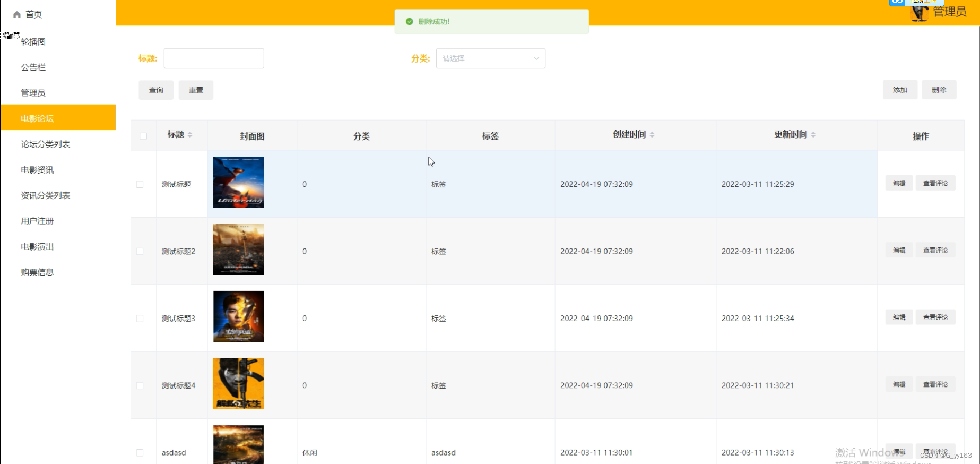Click the 操作 column header

point(921,136)
